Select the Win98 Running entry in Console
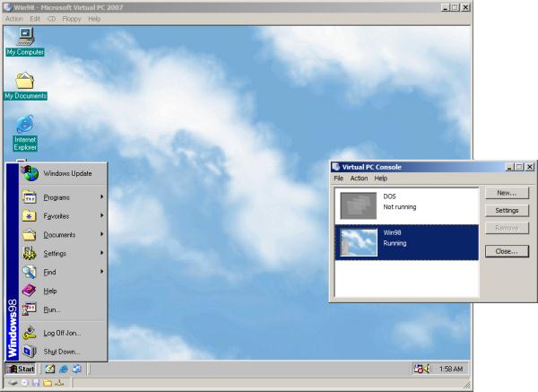The height and width of the screenshot is (392, 538). pos(406,242)
